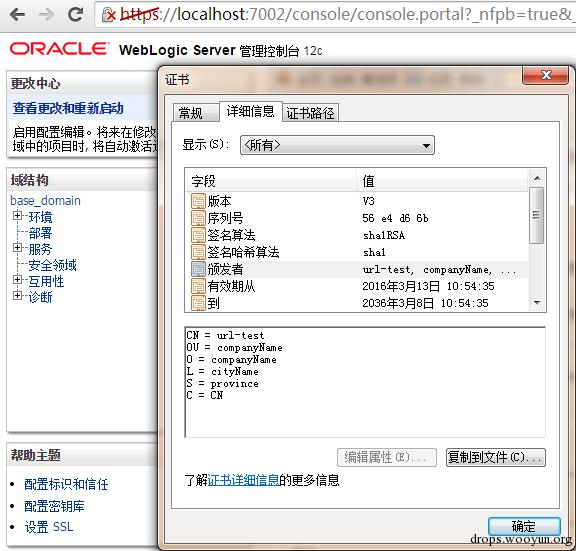This screenshot has width=576, height=551.
Task: Select the 有效期从 field row icon
Action: (198, 286)
